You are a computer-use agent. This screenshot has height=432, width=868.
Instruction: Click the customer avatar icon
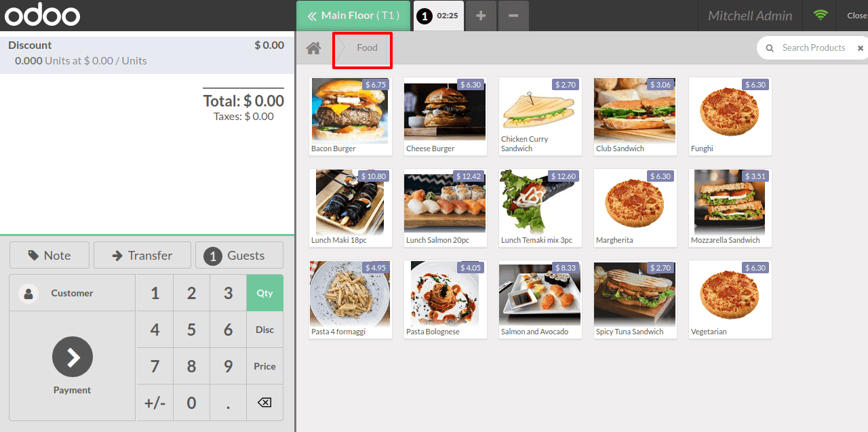coord(28,294)
